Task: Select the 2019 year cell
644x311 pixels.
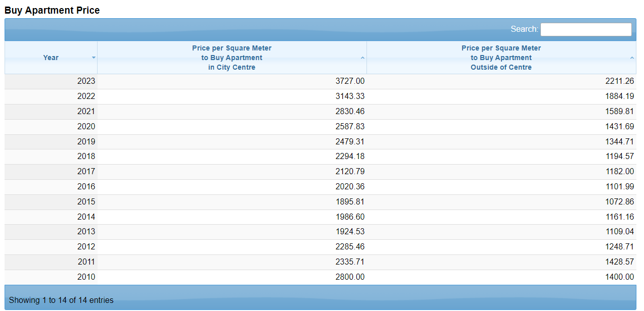Action: point(86,142)
